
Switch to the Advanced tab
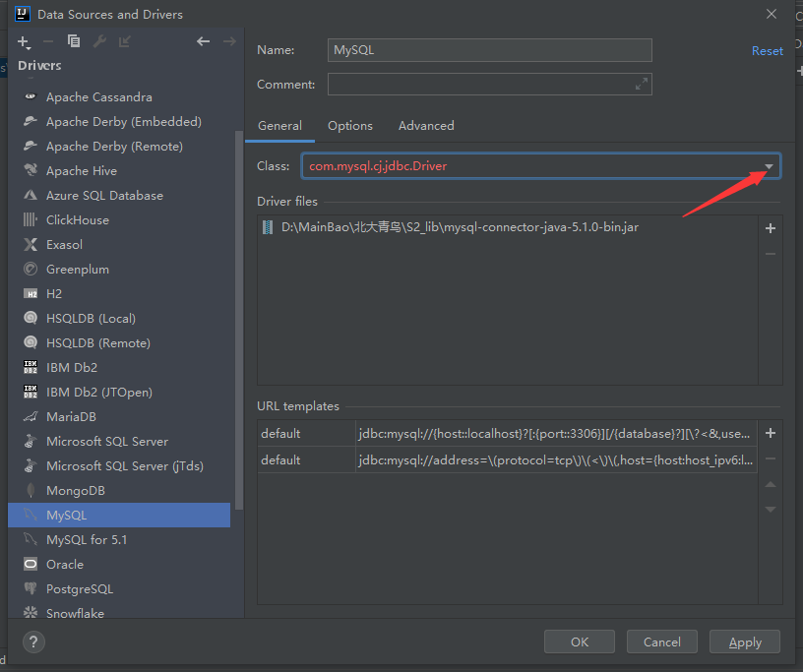426,126
